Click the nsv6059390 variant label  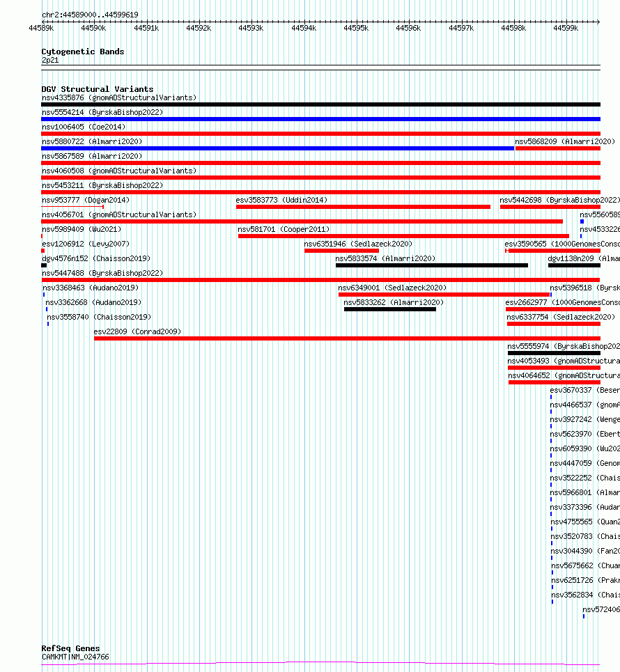coord(585,448)
